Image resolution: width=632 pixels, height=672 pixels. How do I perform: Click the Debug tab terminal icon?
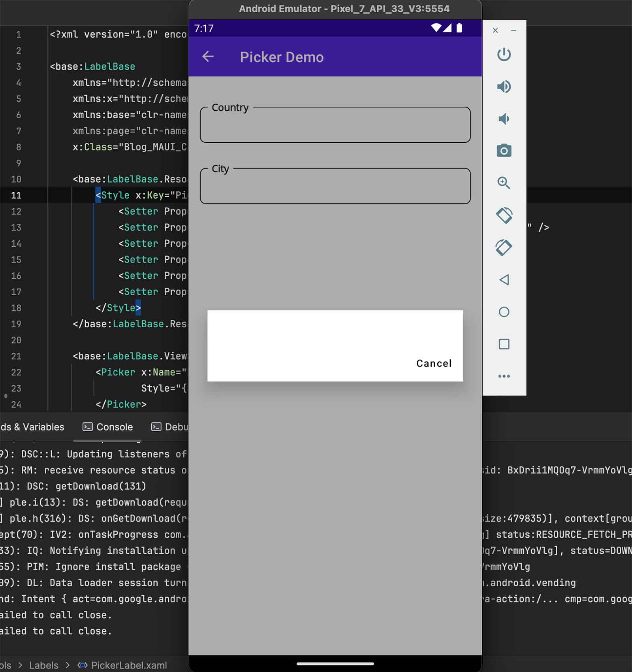click(156, 427)
